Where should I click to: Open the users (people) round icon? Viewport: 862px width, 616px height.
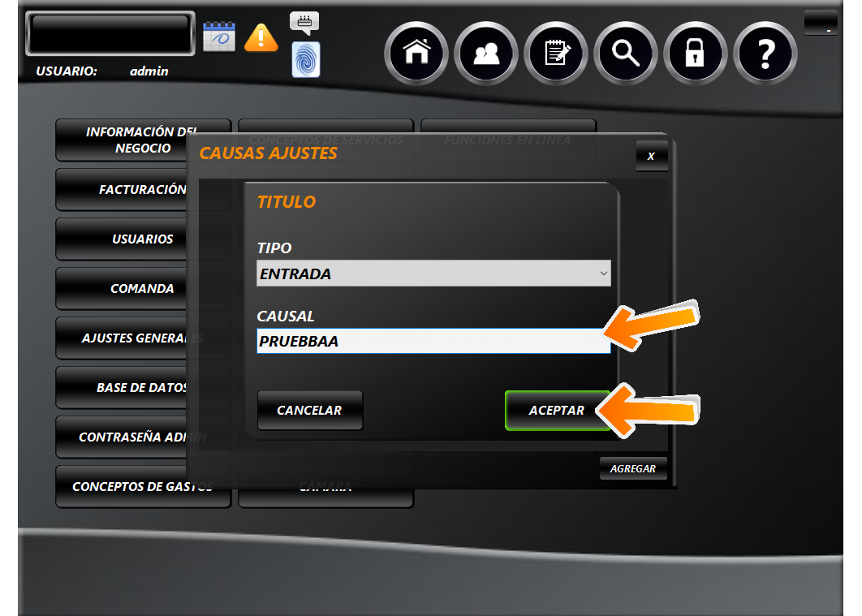486,54
